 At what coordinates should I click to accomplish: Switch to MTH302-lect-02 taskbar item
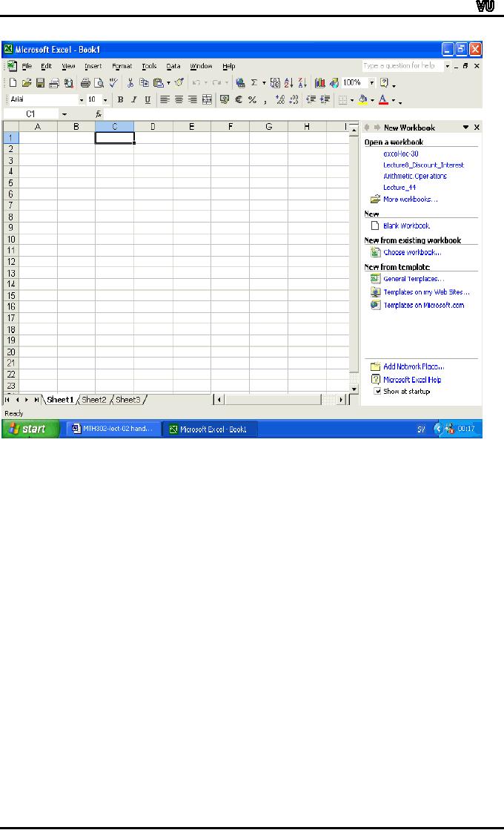tap(113, 429)
